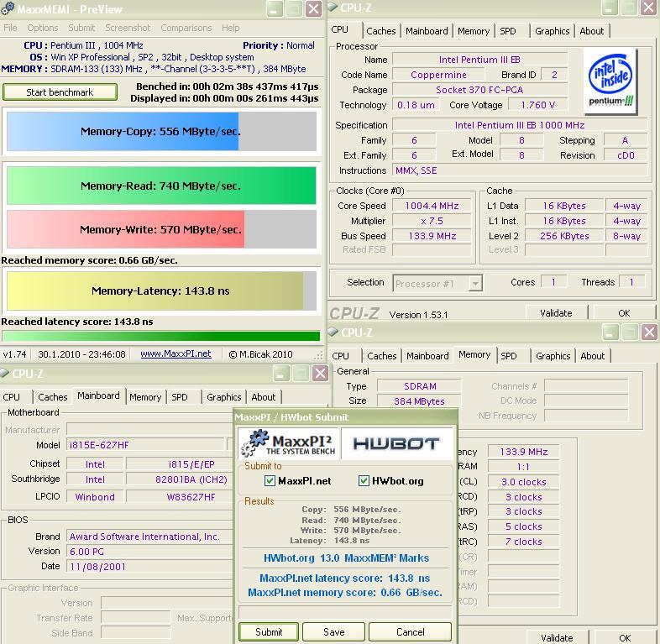
Task: Click the Memory-Copy 556 MByte/sec bar
Action: click(161, 131)
